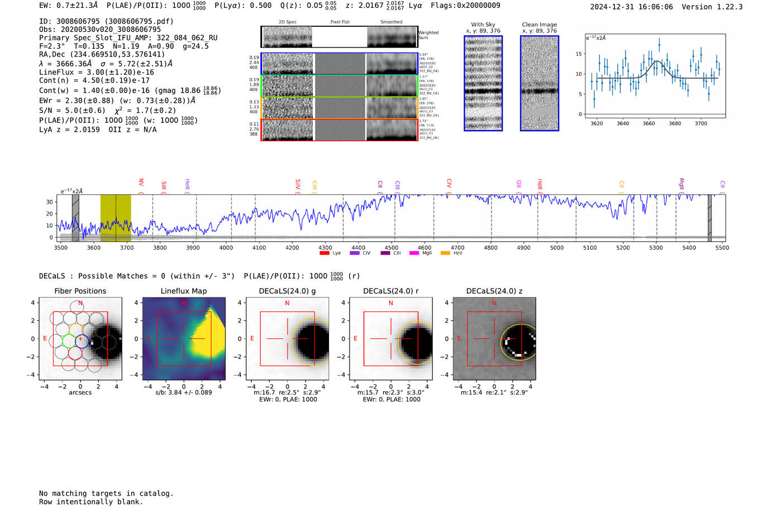The height and width of the screenshot is (532, 782).
Task: Click the red HeII line label
Action: 540,185
